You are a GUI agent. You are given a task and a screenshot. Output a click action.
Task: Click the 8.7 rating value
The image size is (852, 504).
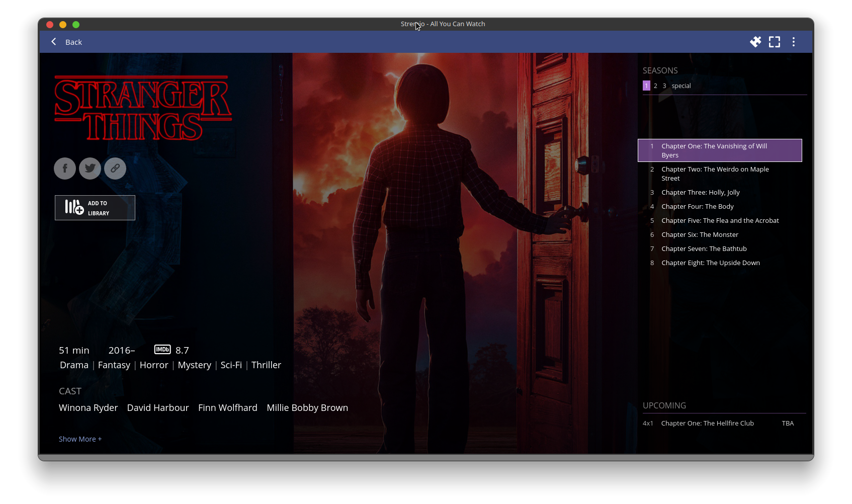point(182,350)
